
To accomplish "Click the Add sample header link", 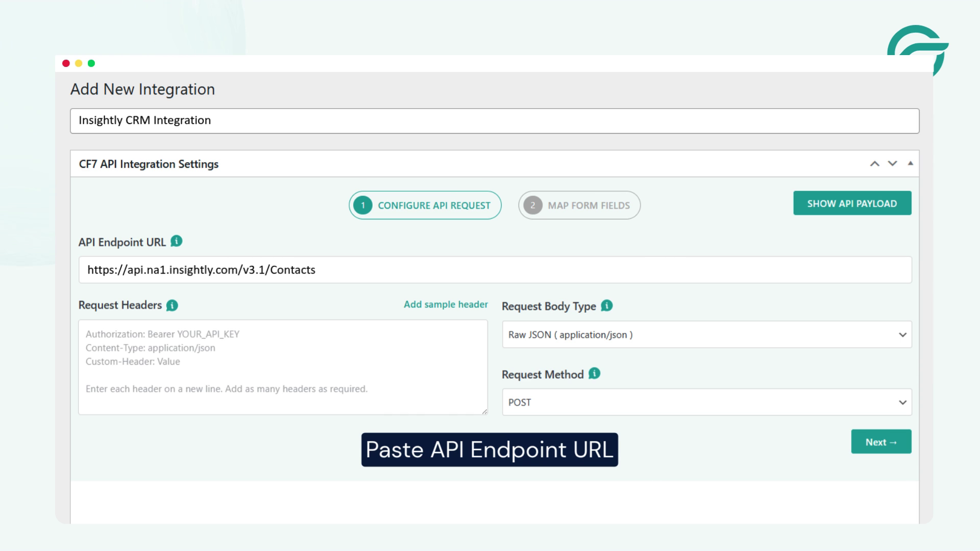I will [446, 305].
